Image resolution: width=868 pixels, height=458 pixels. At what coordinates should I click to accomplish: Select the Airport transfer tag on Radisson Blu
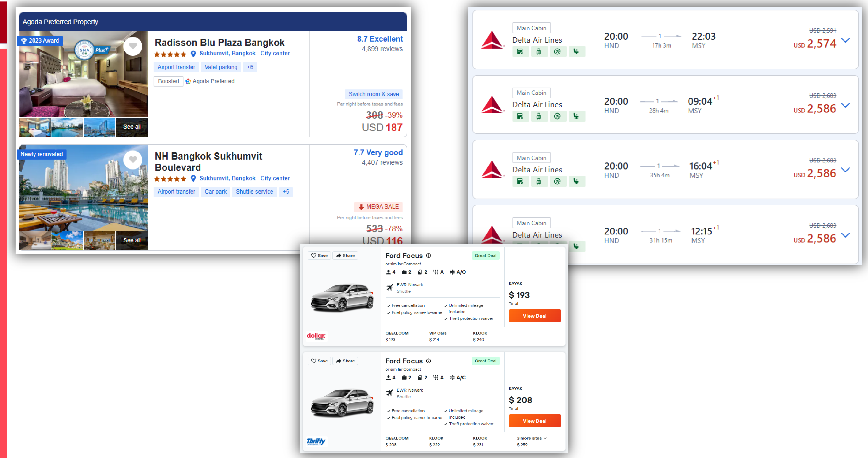coord(176,67)
